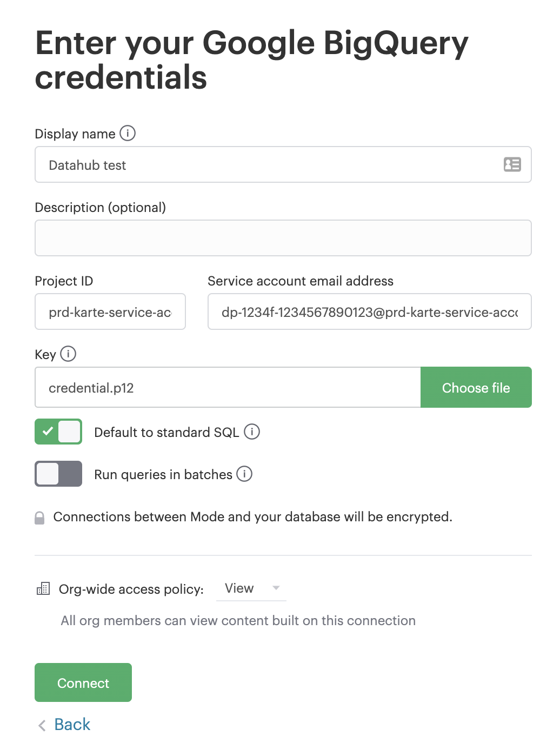Screen dimensions: 560x756
Task: Go back using the Back link
Action: pyautogui.click(x=72, y=725)
